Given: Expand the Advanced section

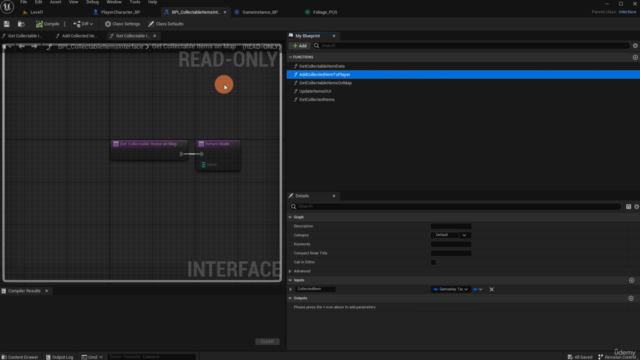Looking at the screenshot, I should pos(290,271).
